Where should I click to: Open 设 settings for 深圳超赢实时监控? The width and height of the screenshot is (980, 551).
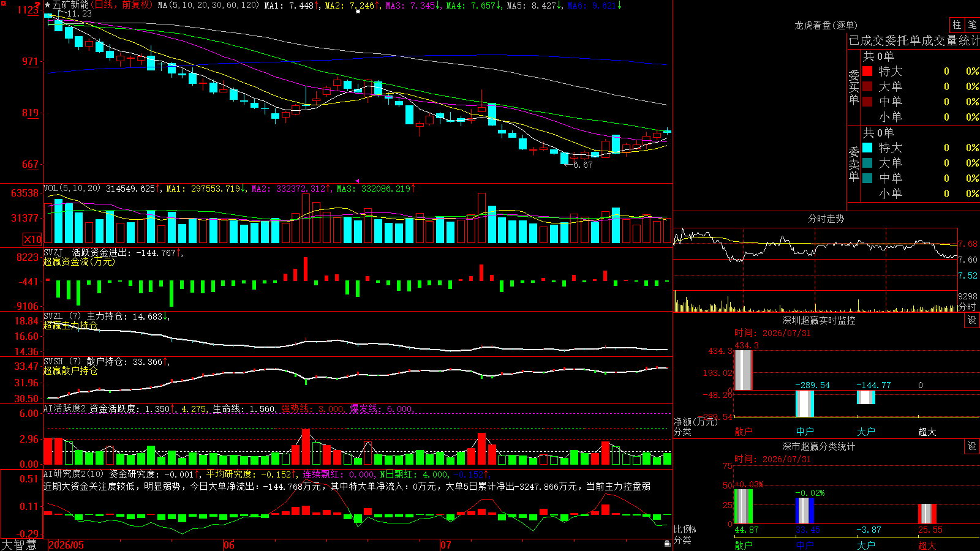pos(972,320)
